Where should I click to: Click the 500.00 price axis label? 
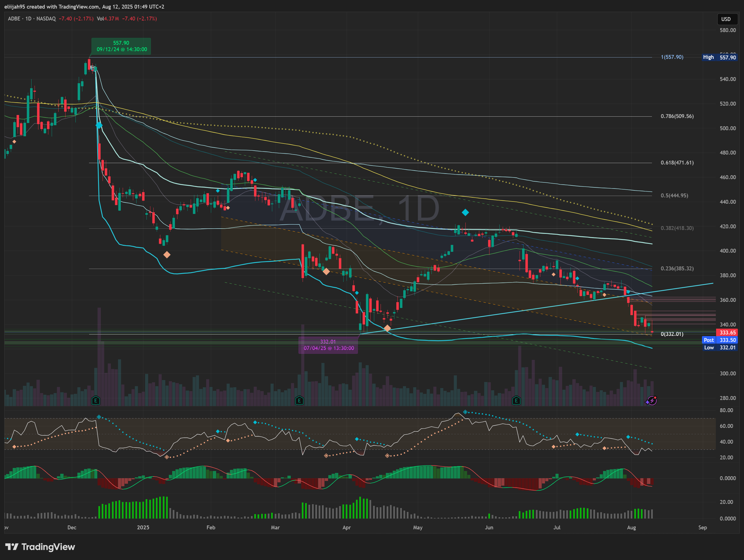pyautogui.click(x=727, y=128)
